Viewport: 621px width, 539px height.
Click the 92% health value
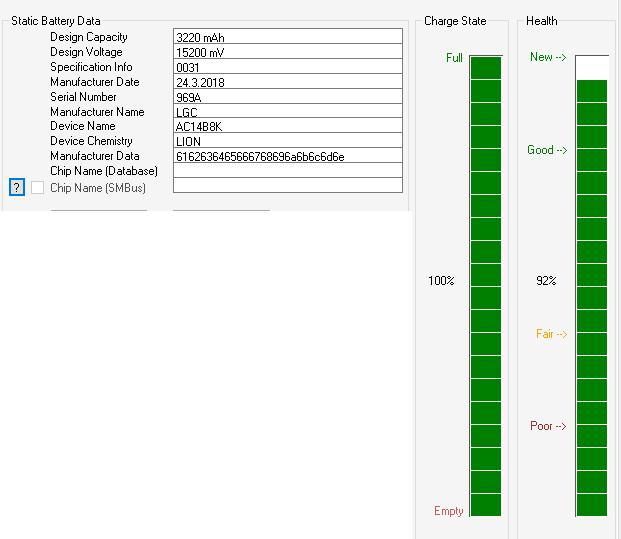(x=546, y=281)
